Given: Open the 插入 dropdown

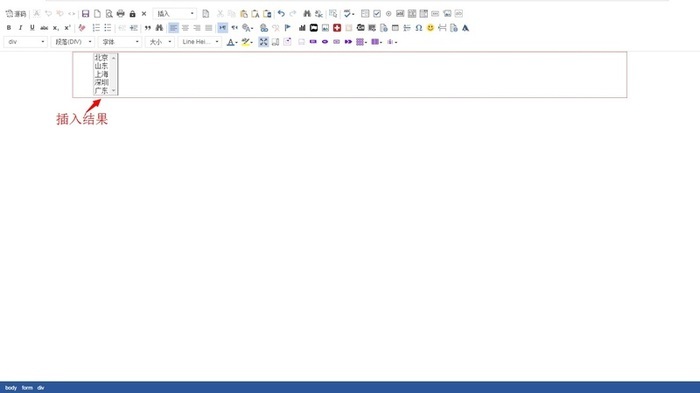Looking at the screenshot, I should [175, 14].
